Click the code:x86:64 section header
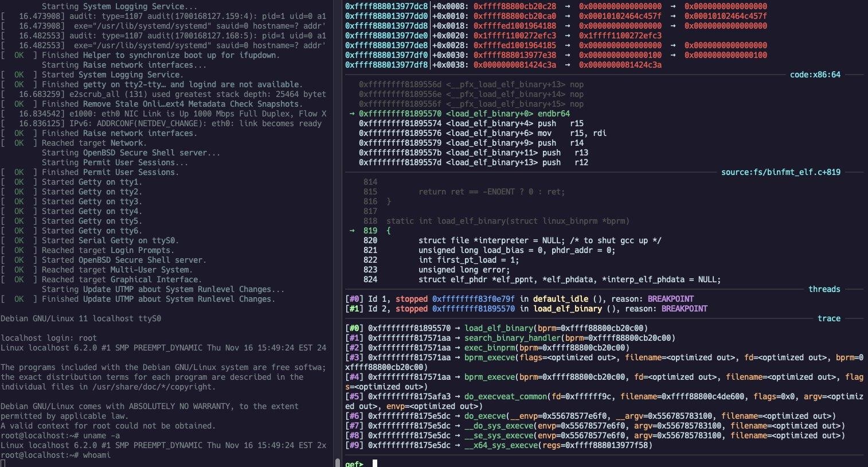Image resolution: width=868 pixels, height=467 pixels. click(815, 75)
